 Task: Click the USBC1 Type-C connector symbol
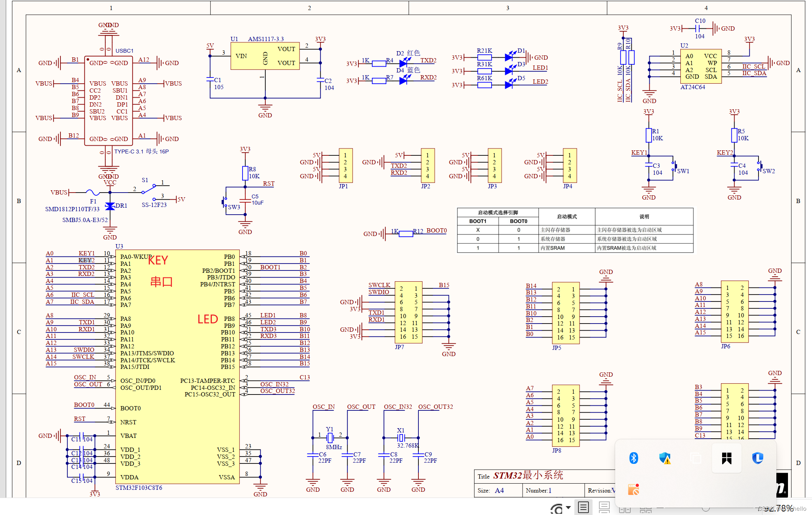[x=108, y=101]
